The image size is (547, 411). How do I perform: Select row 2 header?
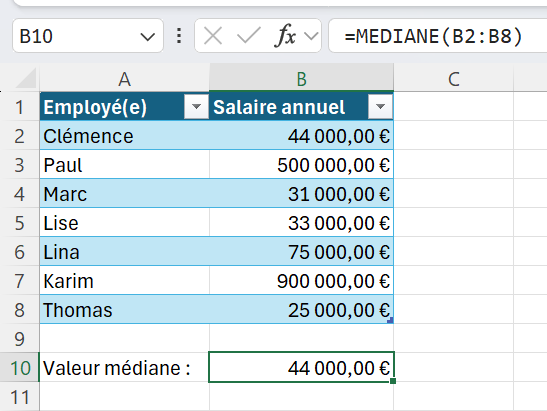(20, 136)
